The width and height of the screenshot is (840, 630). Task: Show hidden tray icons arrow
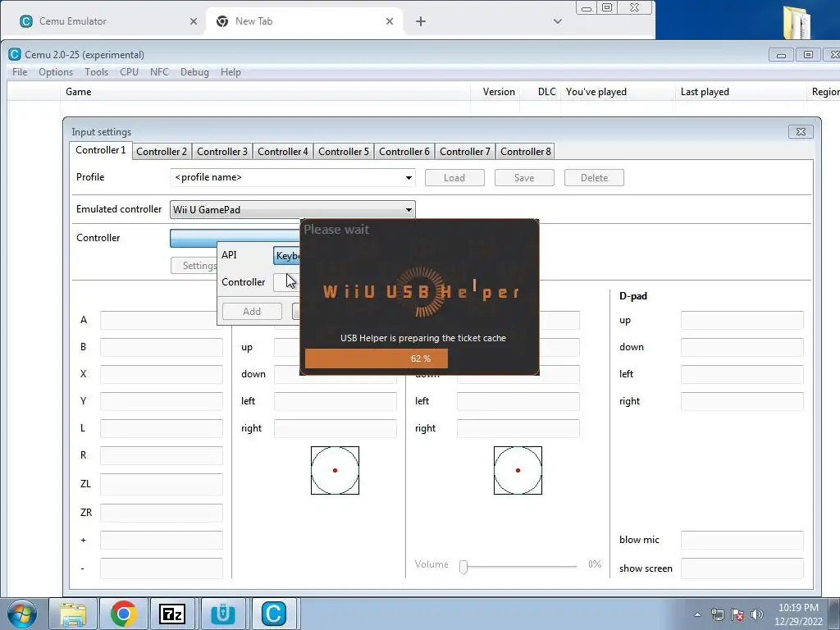coord(697,614)
